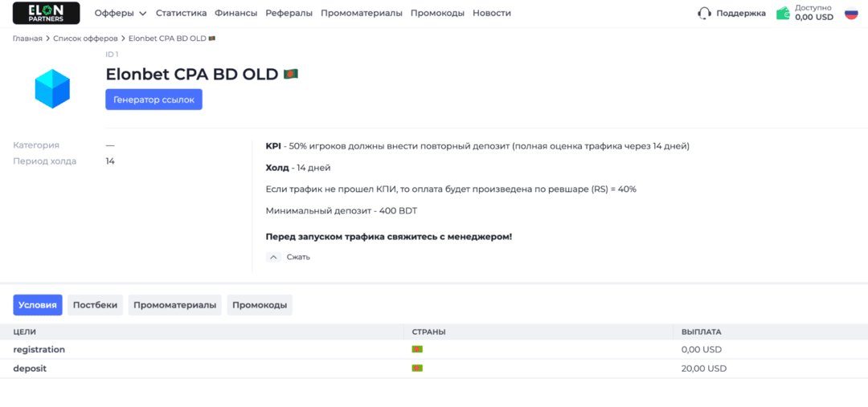The image size is (868, 407).
Task: Click the KPI description line
Action: click(x=477, y=146)
